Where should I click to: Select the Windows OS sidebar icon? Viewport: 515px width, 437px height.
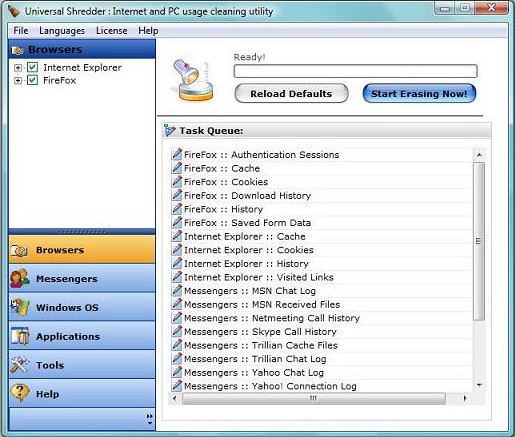point(19,307)
